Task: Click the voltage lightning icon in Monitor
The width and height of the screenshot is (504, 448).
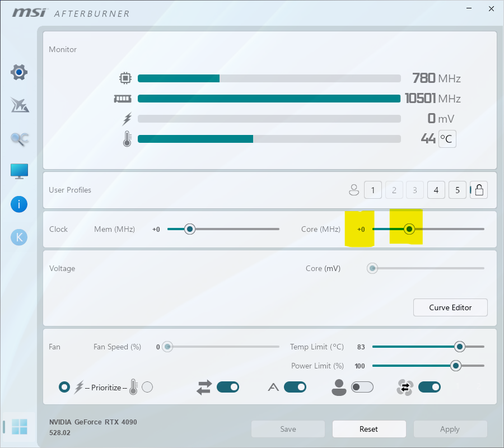Action: [x=127, y=119]
